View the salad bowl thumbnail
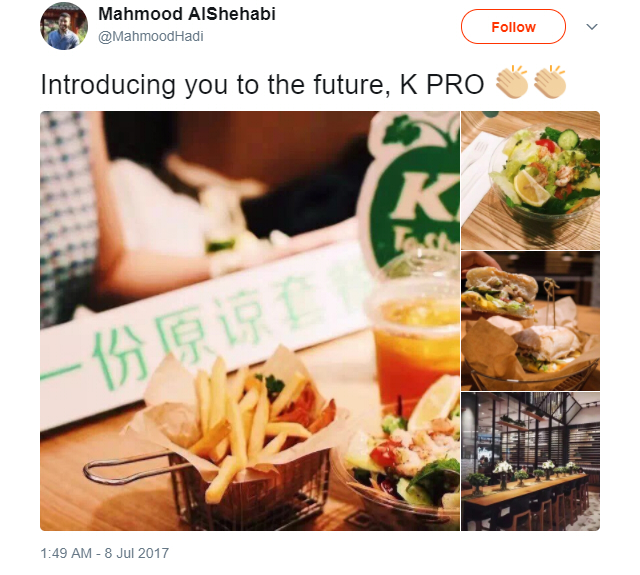The width and height of the screenshot is (640, 575). 531,180
